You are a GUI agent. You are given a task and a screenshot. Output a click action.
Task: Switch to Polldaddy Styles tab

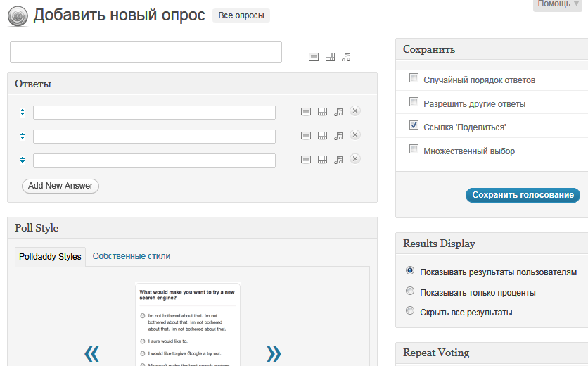click(50, 257)
